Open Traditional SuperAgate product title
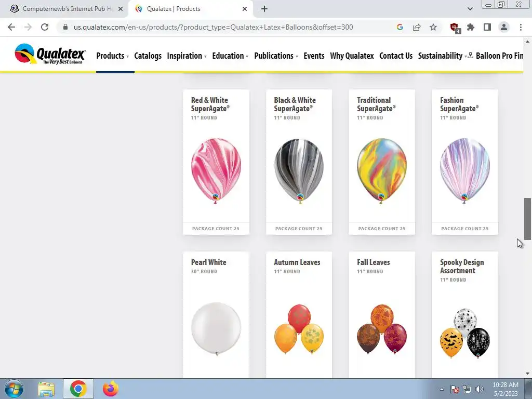Viewport: 532px width, 399px height. pyautogui.click(x=376, y=104)
